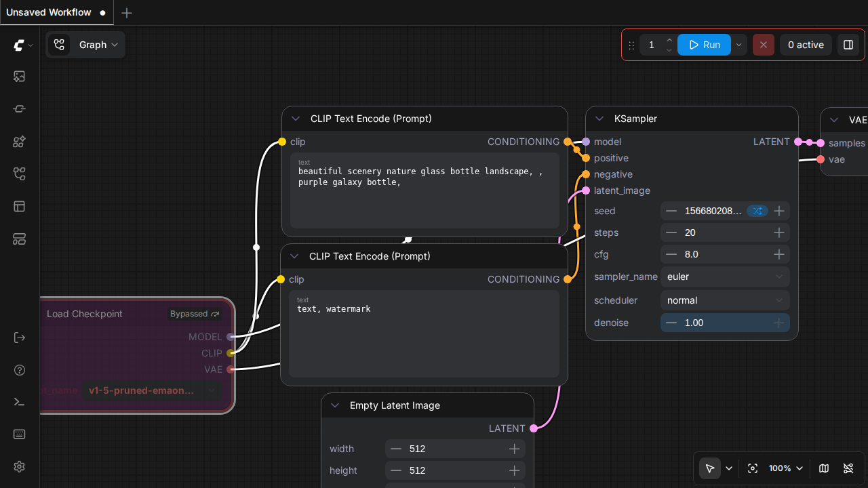Increase the steps value with plus button
This screenshot has height=488, width=868.
pos(779,232)
